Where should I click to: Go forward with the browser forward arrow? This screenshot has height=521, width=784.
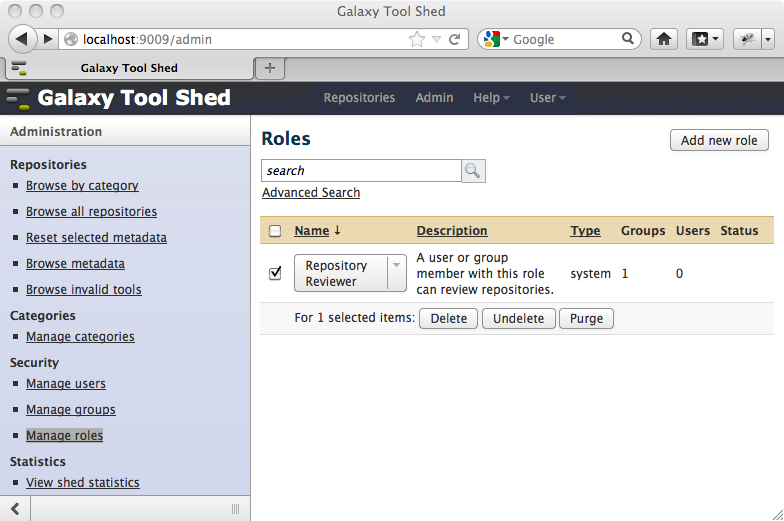point(48,39)
